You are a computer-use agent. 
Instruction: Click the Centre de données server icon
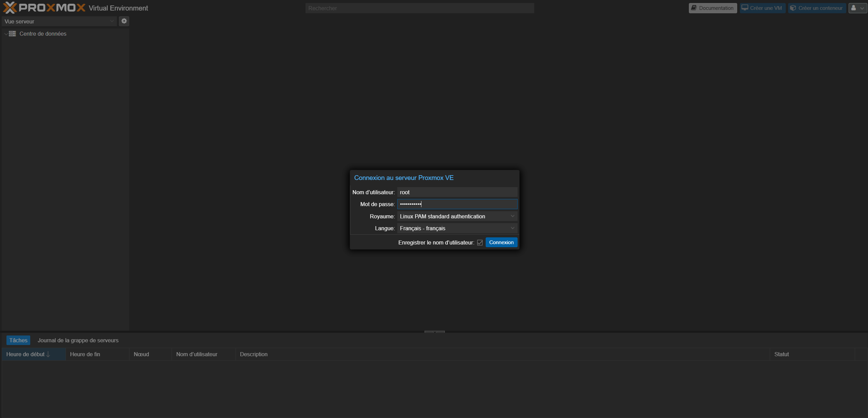13,34
